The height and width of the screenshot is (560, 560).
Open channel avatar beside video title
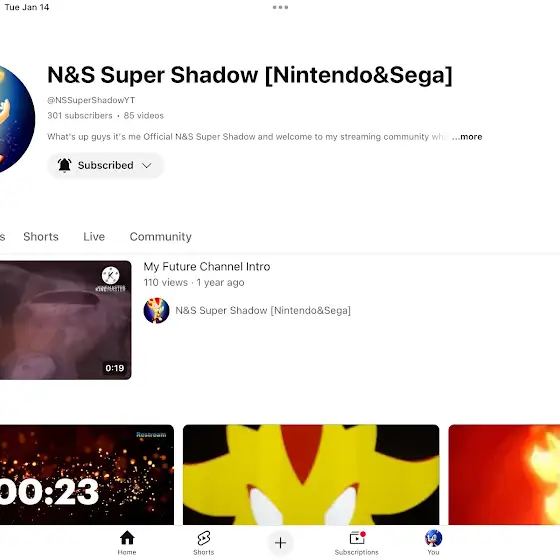(156, 310)
